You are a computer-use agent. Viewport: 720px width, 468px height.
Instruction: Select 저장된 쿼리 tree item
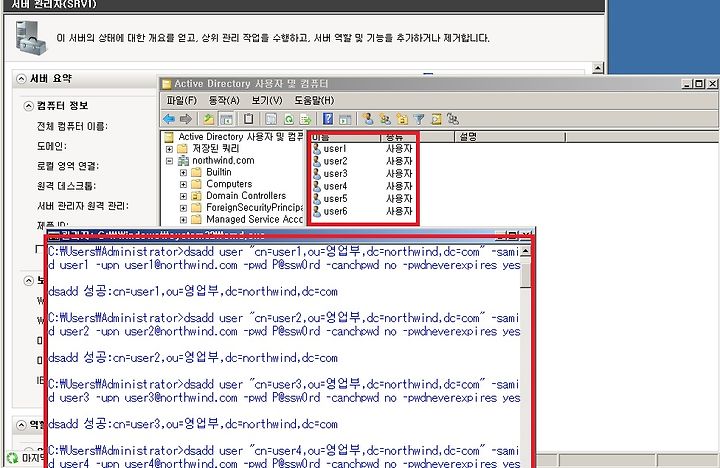216,148
